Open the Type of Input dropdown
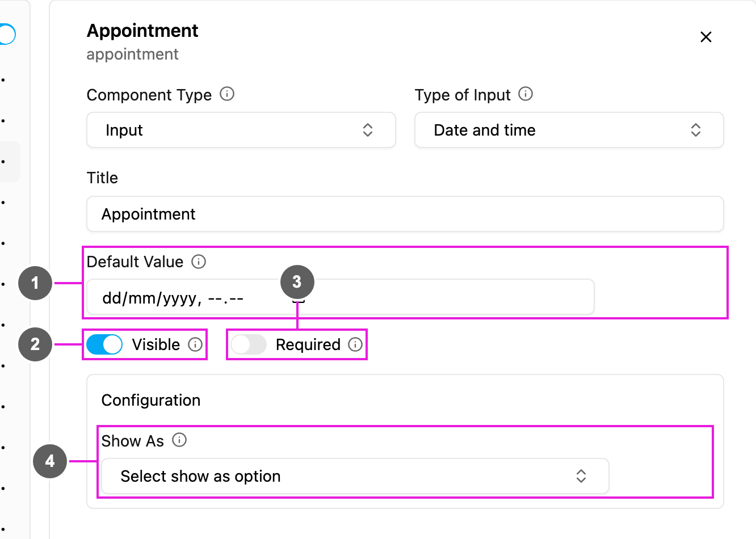Screen dimensions: 756x539 point(569,130)
